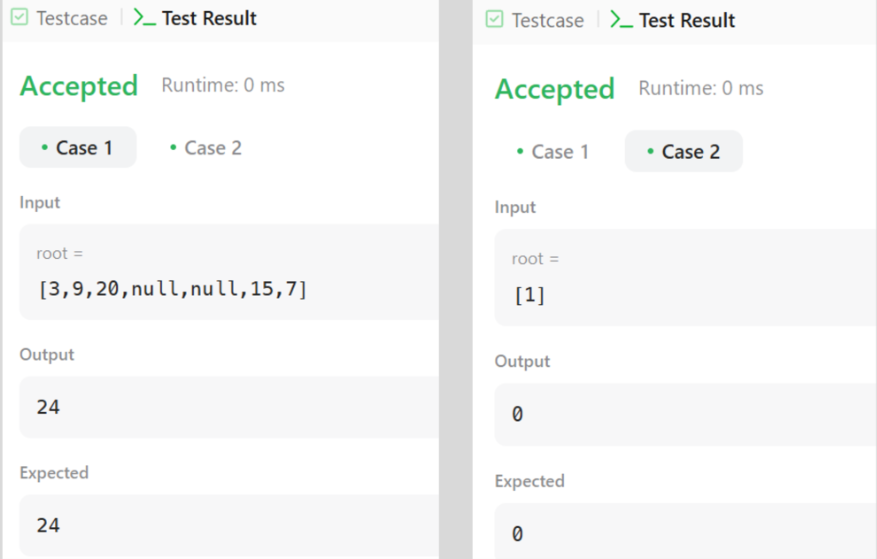The width and height of the screenshot is (877, 559).
Task: Click the Output box showing 24
Action: pyautogui.click(x=228, y=407)
